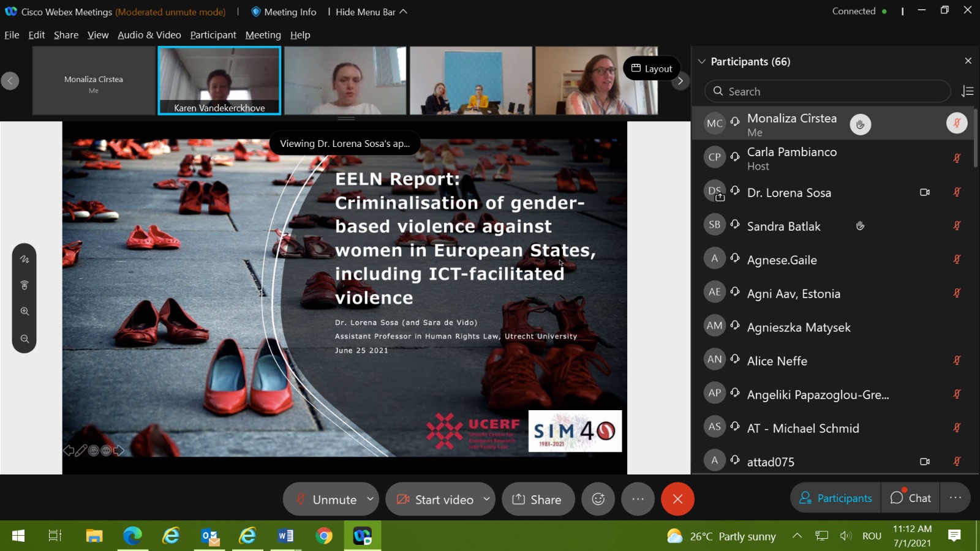Expand the Start video options arrow
Viewport: 980px width, 551px height.
(486, 499)
